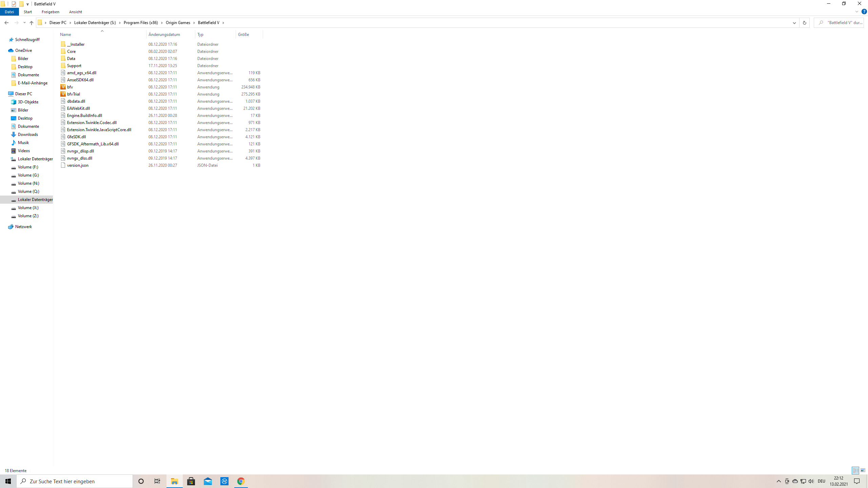Click the Up arrow navigation icon
The width and height of the screenshot is (868, 488).
[x=32, y=23]
